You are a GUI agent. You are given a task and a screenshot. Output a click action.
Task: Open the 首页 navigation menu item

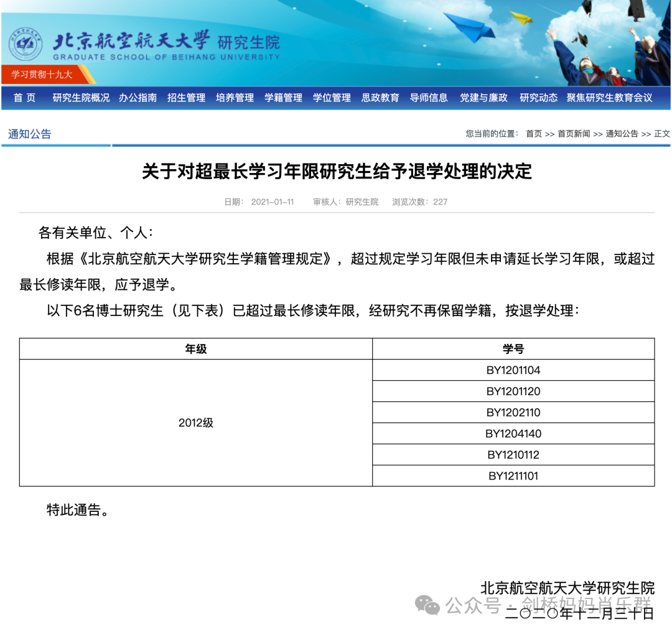click(24, 98)
